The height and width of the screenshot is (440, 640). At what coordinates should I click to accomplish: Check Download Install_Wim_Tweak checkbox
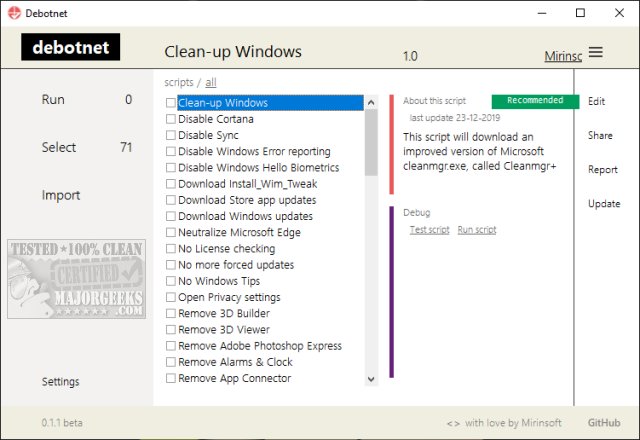[171, 184]
